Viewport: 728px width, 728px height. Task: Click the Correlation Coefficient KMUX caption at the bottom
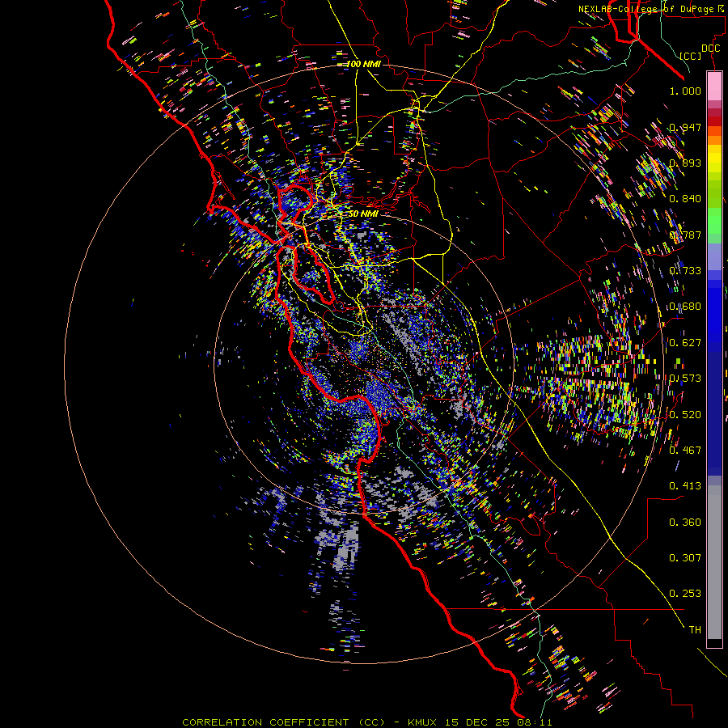pos(366,722)
